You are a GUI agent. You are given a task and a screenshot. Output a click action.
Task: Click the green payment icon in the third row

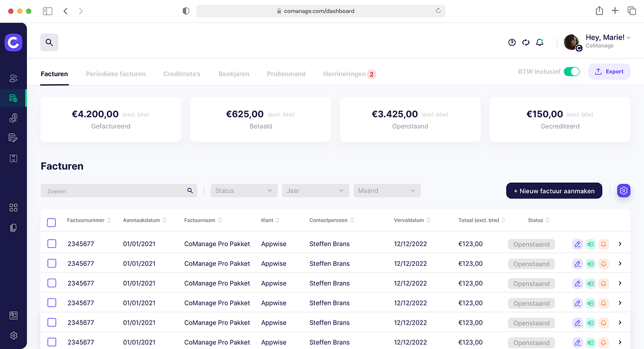tap(591, 284)
